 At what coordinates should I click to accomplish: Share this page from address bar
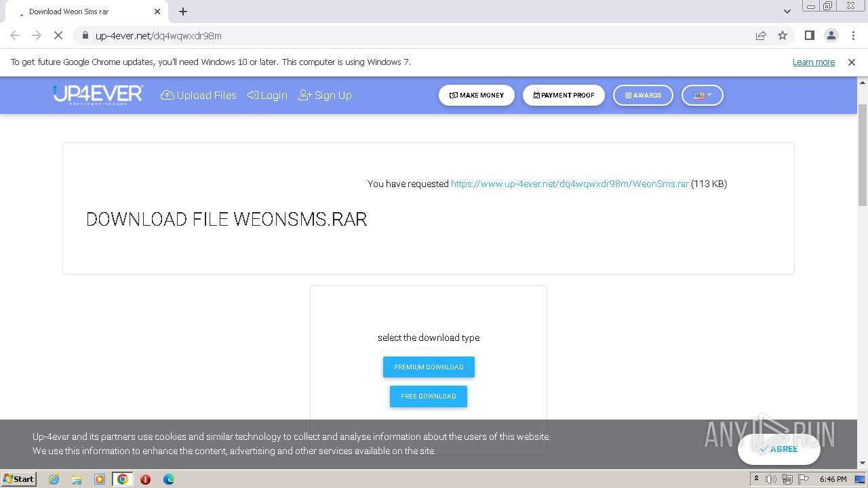point(761,35)
